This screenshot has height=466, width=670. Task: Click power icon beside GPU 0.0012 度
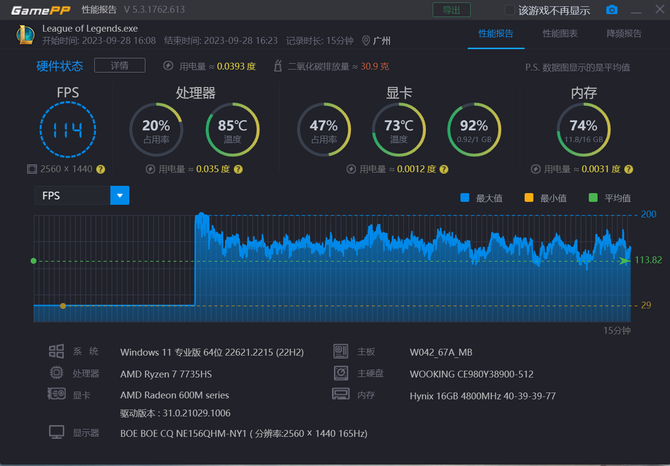[x=351, y=169]
